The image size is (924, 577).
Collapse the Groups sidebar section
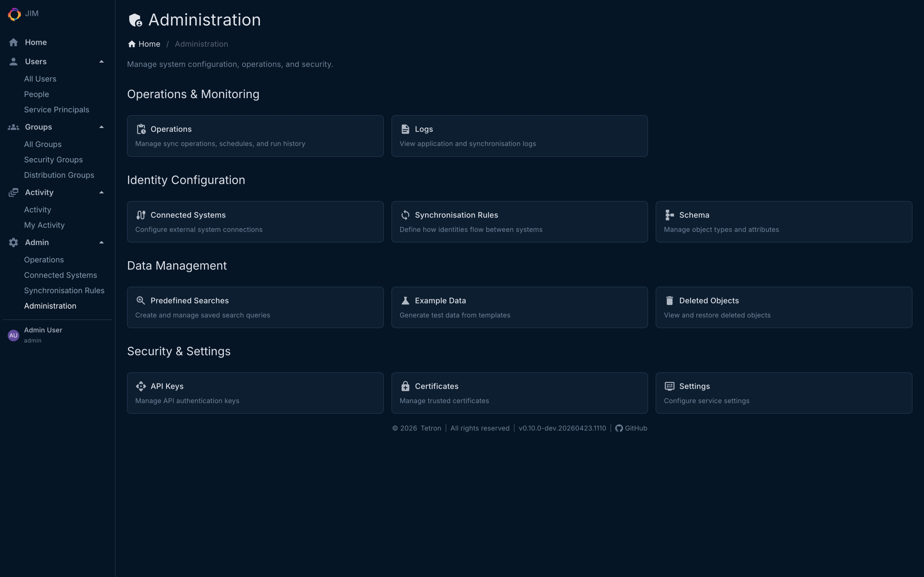tap(101, 127)
